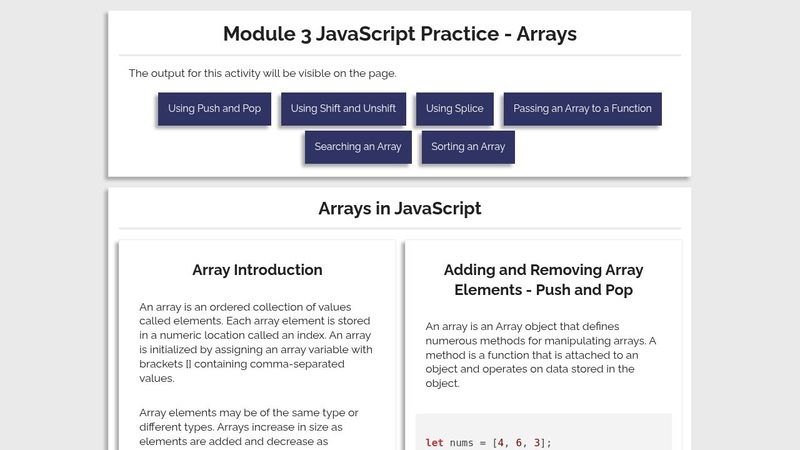Click the Using Push and Pop button
Screen dimensions: 800x450
pyautogui.click(x=214, y=109)
